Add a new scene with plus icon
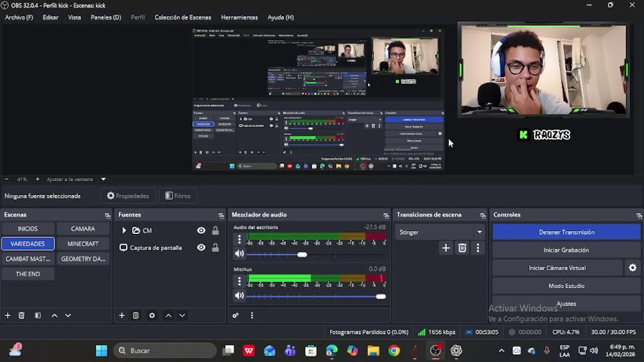This screenshot has width=644, height=362. coord(8,315)
